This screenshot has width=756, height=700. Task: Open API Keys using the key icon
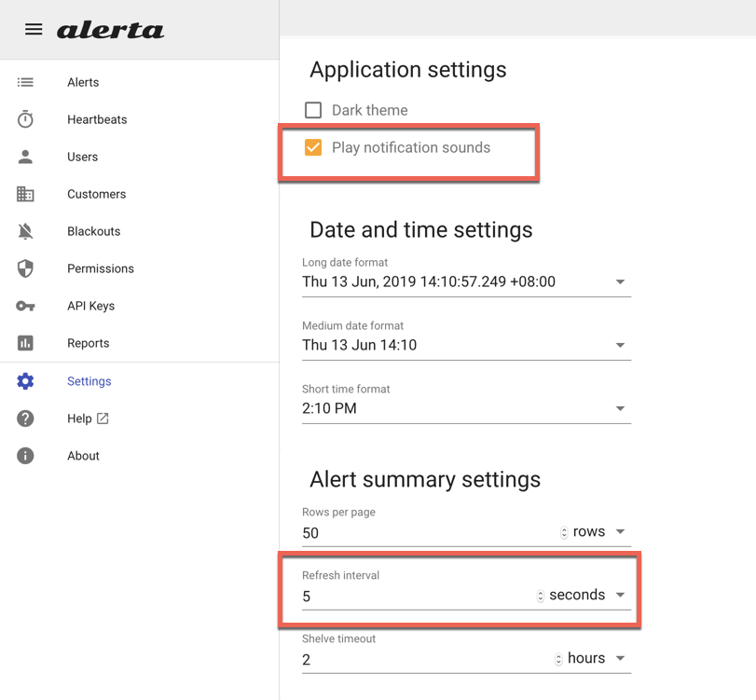pos(25,306)
